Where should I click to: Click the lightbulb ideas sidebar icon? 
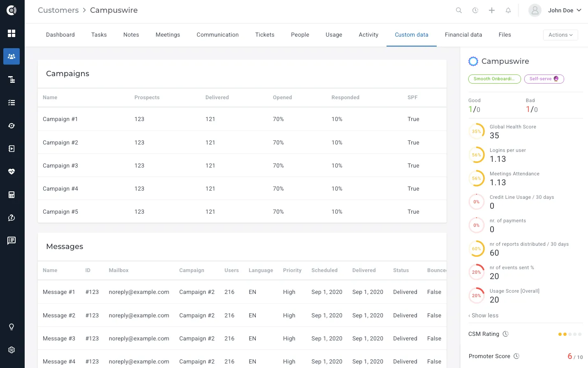click(12, 327)
